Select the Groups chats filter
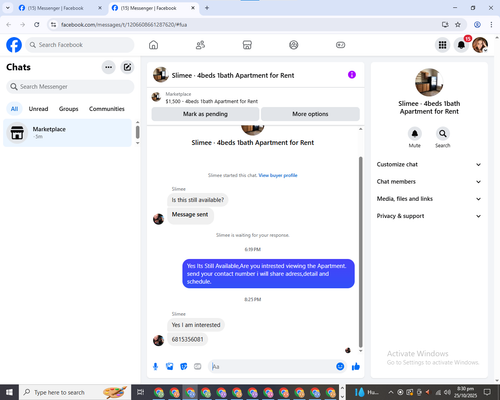The image size is (500, 400). [68, 109]
